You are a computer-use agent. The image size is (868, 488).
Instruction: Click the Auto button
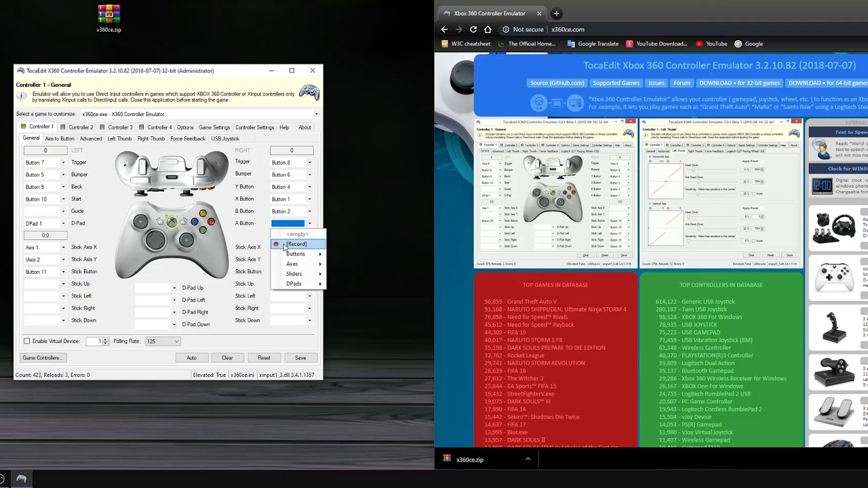(191, 358)
